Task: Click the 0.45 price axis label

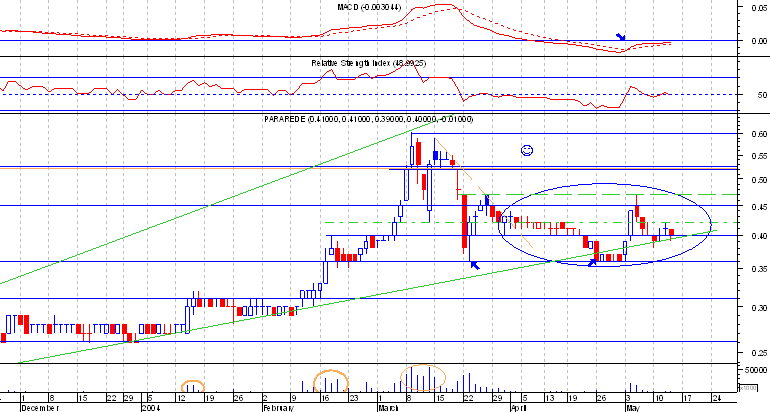Action: (758, 207)
